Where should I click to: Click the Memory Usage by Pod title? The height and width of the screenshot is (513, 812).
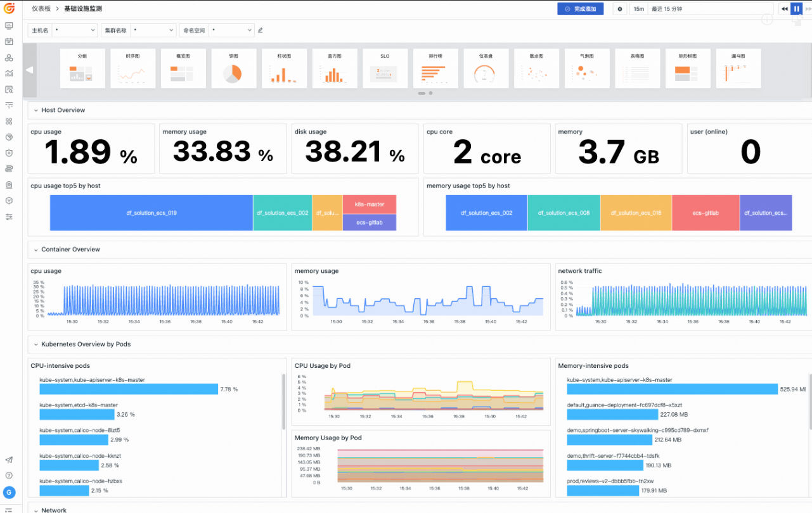click(x=328, y=438)
